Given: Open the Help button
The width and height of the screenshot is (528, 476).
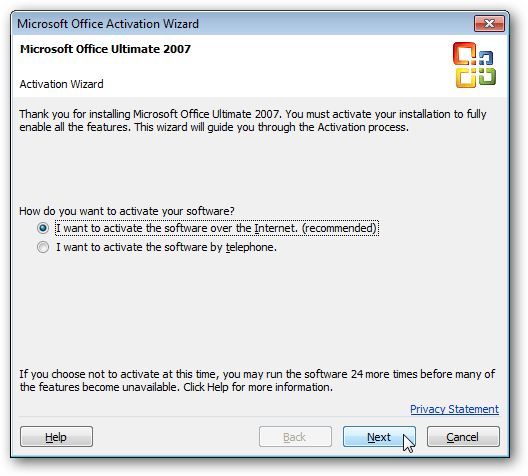Looking at the screenshot, I should [x=56, y=437].
